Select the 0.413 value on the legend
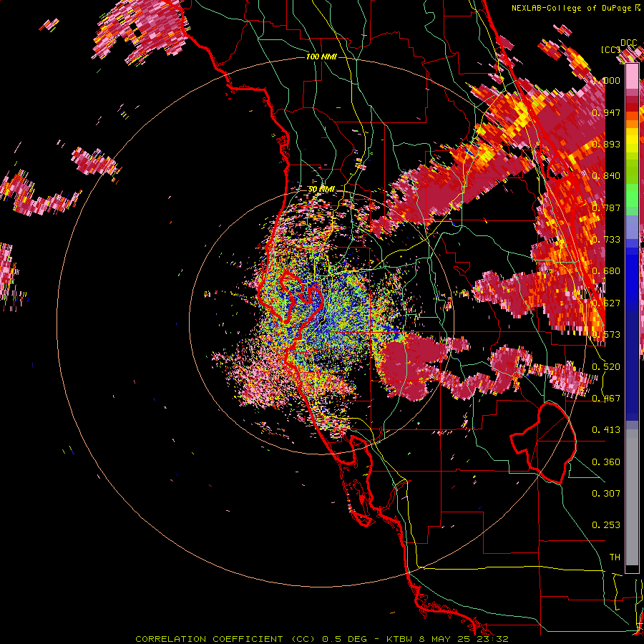Image resolution: width=644 pixels, height=644 pixels. [606, 429]
